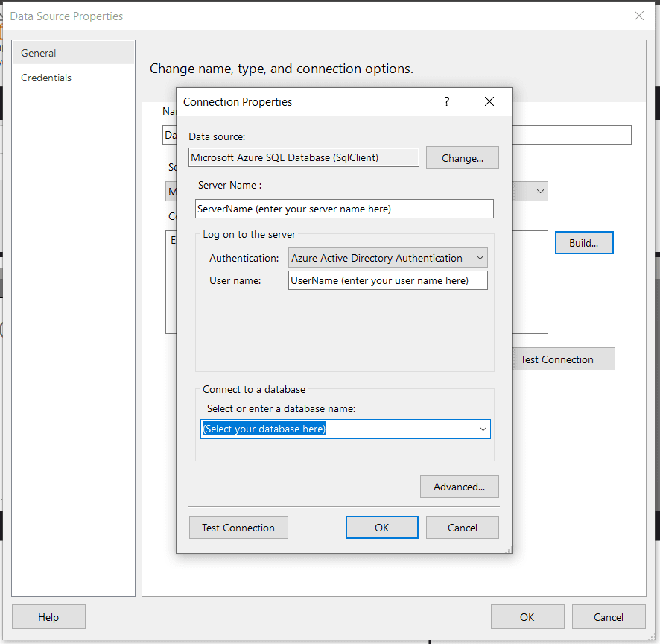
Task: Open the Authentication dropdown
Action: tap(387, 258)
